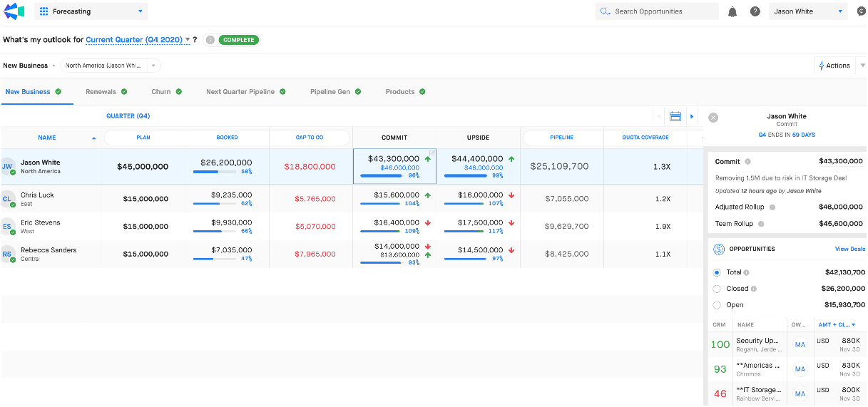868x407 pixels.
Task: Click the PIPELINE column header
Action: tap(561, 138)
